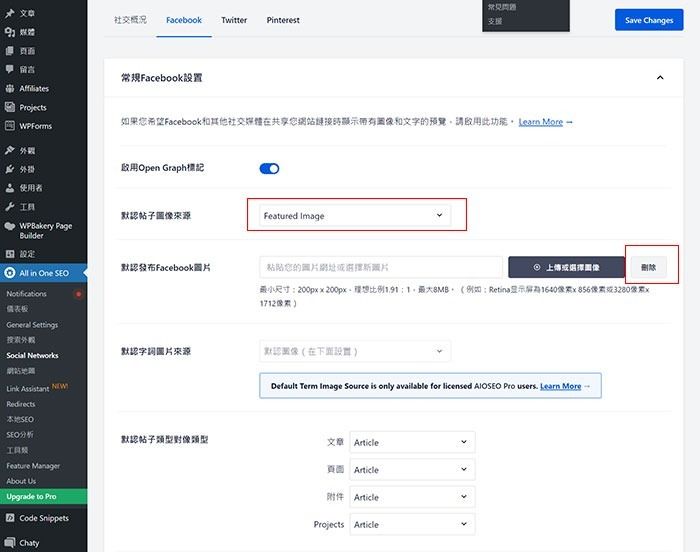Open Feature Manager in the AIOSEO submenu
The image size is (700, 552).
[x=33, y=466]
